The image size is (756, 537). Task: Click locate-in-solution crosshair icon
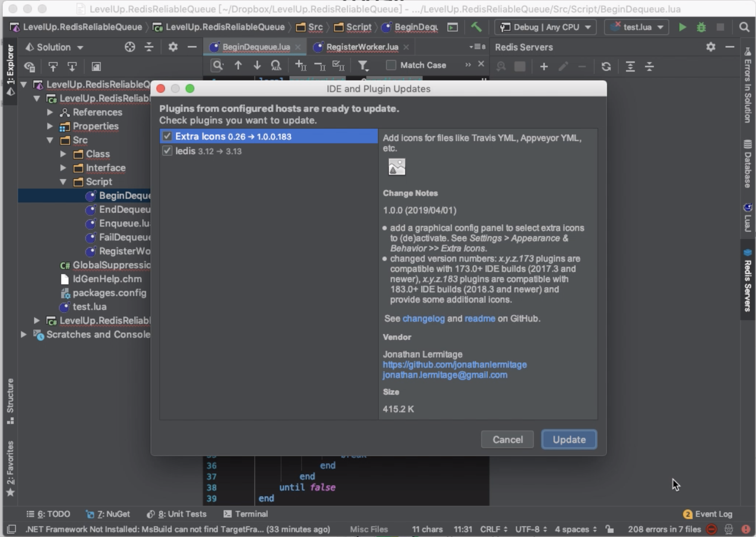tap(130, 47)
